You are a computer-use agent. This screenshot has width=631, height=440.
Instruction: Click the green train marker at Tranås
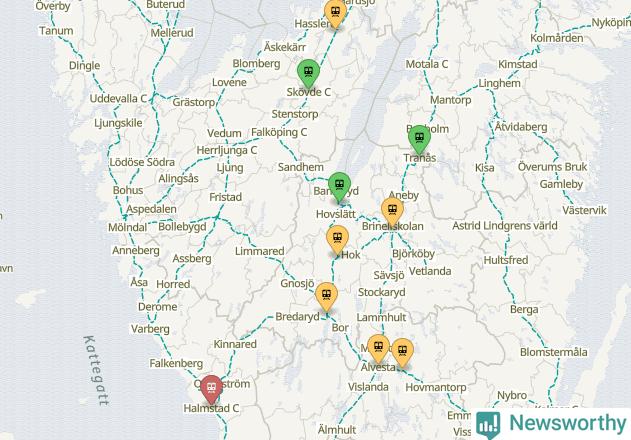419,139
